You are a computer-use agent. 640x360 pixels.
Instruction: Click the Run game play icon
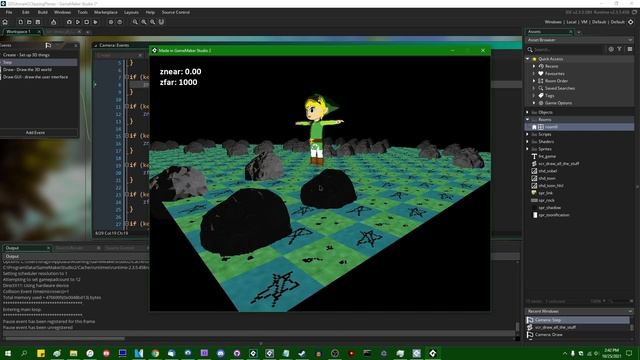pyautogui.click(x=78, y=22)
